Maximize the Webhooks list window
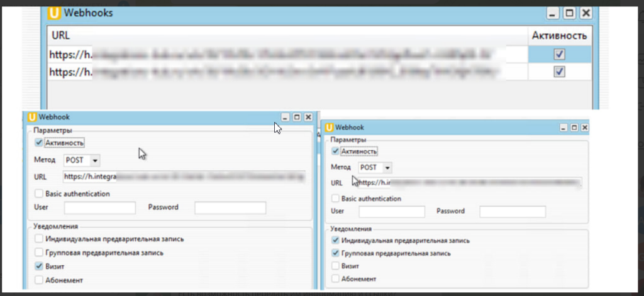This screenshot has width=644, height=296. pos(569,13)
